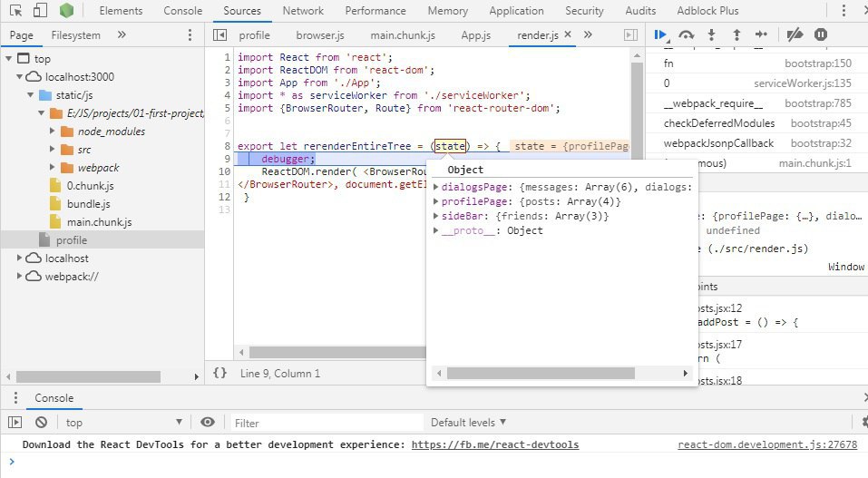Hide the navigator sidebar with toggle icon
The image size is (868, 478).
pyautogui.click(x=219, y=34)
